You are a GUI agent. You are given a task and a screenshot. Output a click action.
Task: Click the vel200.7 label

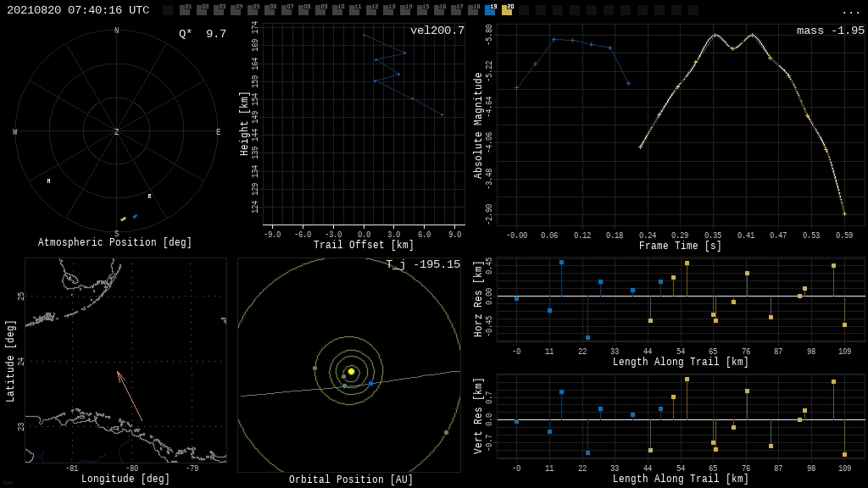(437, 30)
